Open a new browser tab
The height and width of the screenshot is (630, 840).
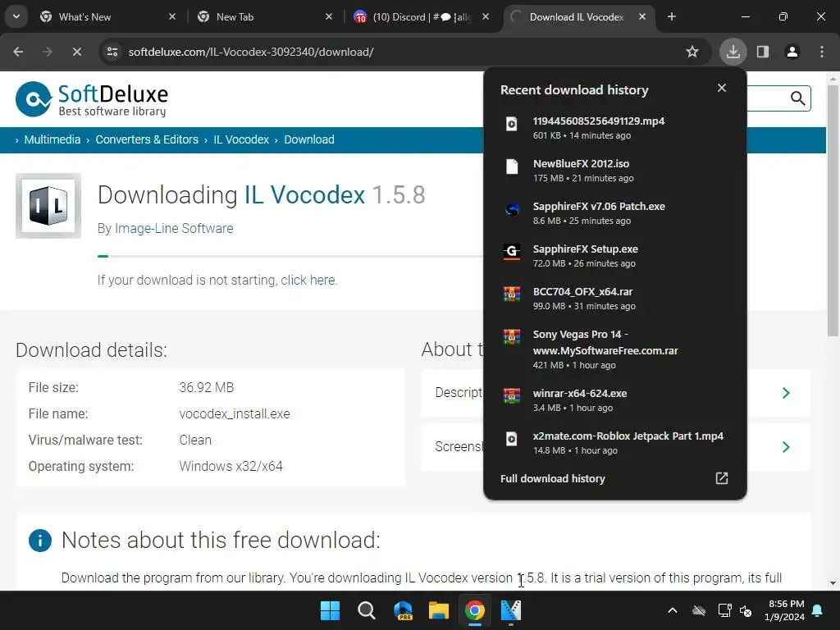(x=672, y=16)
